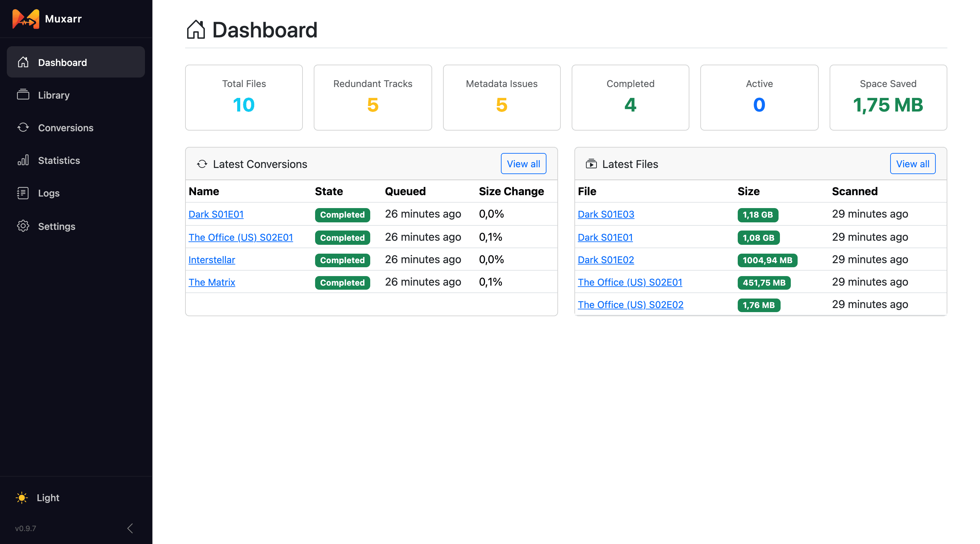Open Dark S01E01 conversion link

pos(216,214)
